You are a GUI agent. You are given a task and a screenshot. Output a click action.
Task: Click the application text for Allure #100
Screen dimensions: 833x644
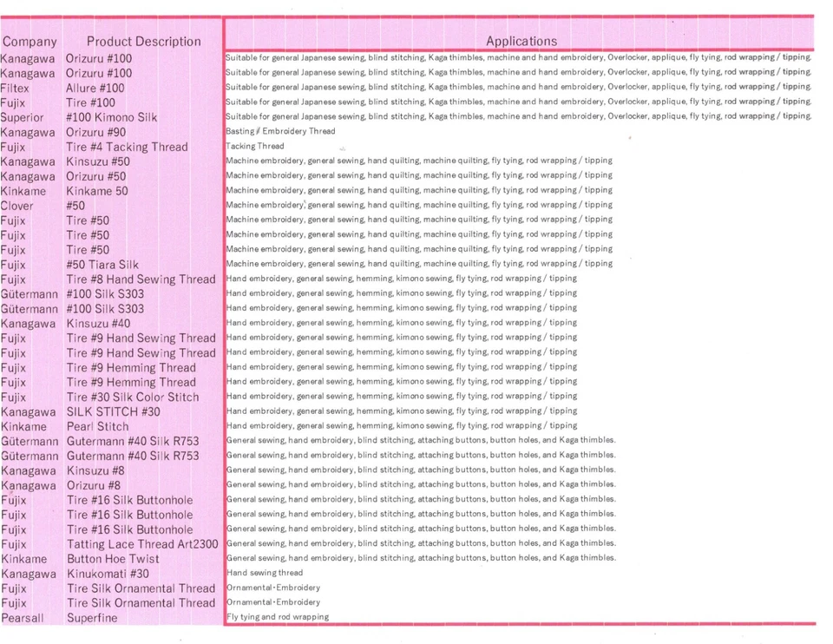pos(519,87)
